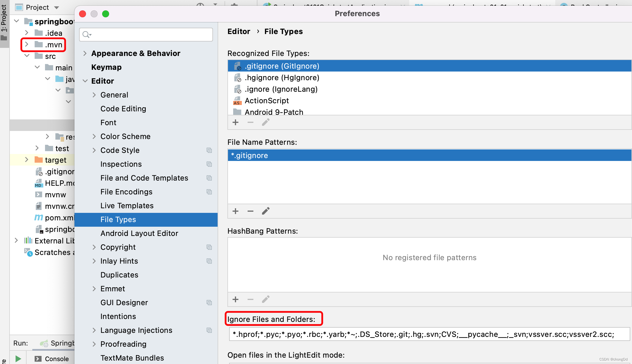Click the mvnw script file icon
The image size is (632, 364).
38,195
